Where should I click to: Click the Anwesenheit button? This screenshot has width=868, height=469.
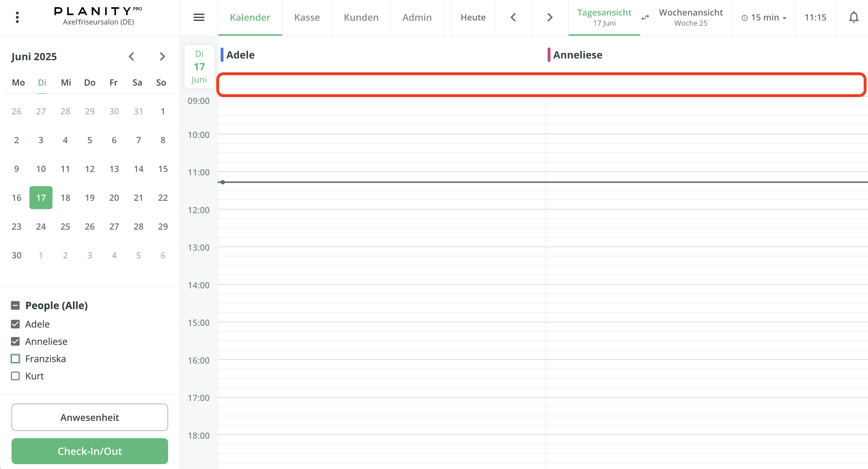89,417
